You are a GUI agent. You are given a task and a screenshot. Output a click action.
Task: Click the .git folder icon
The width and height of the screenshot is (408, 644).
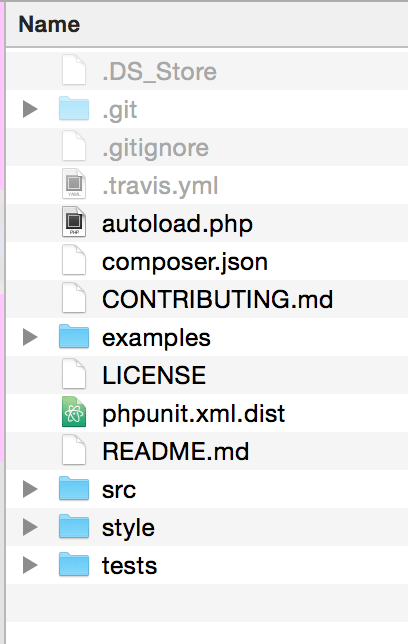click(x=74, y=108)
